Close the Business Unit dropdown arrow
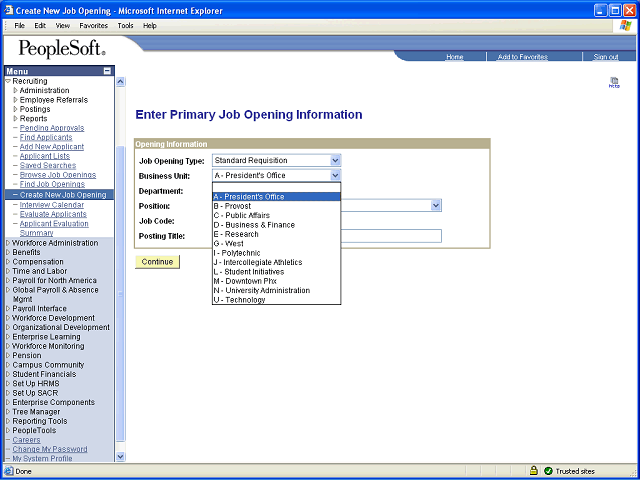The width and height of the screenshot is (640, 480). 335,176
